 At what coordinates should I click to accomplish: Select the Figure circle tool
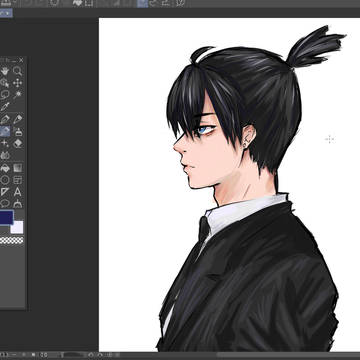4,180
